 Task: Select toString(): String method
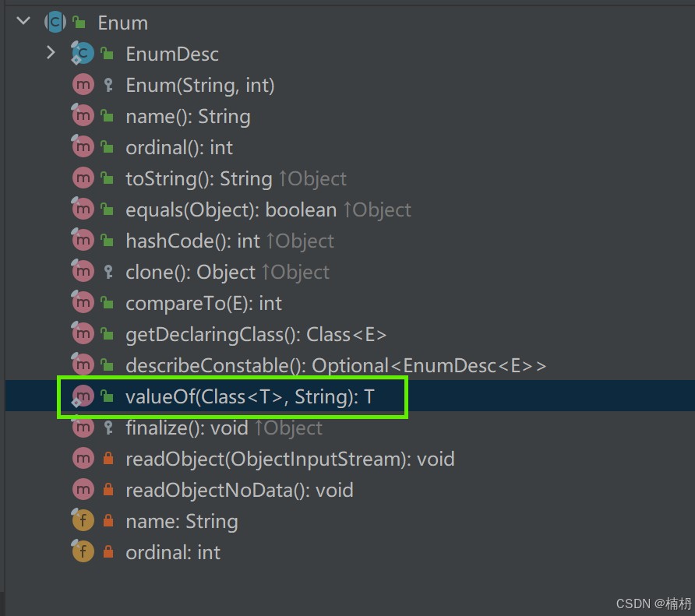click(199, 178)
